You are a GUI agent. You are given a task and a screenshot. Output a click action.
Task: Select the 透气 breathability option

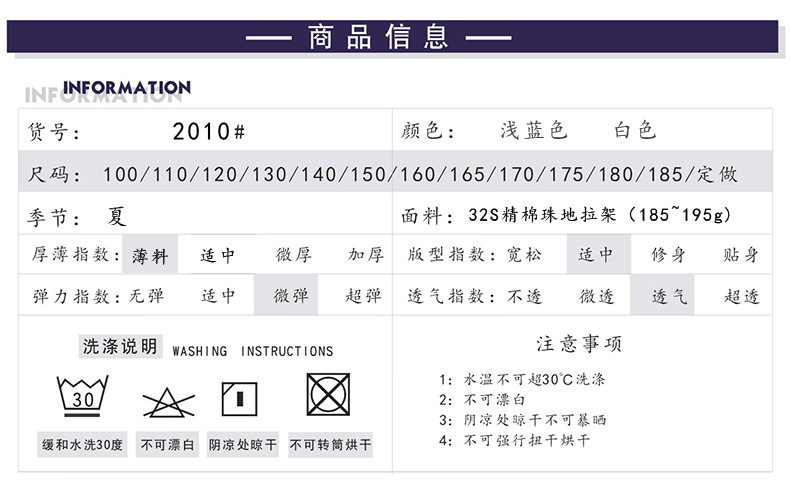point(662,296)
